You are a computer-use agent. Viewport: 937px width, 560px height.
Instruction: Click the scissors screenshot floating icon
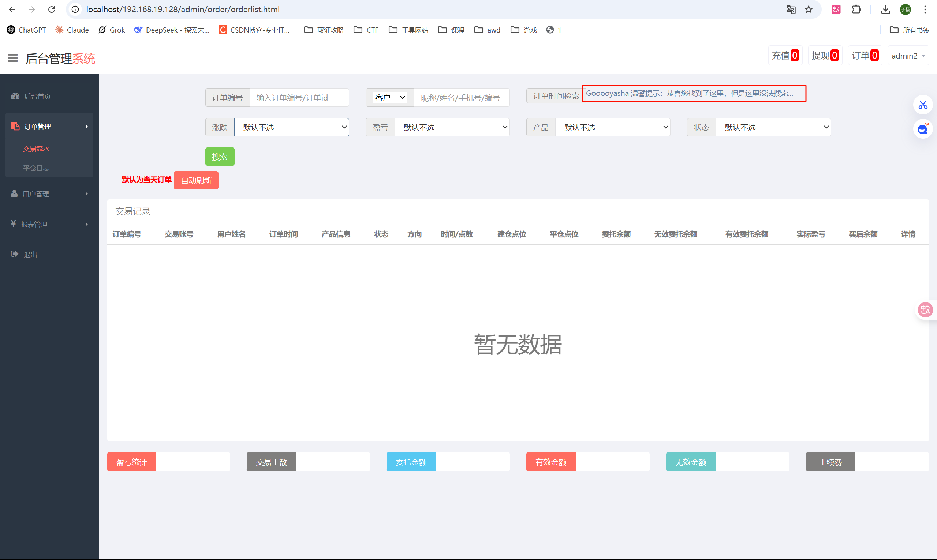click(x=923, y=105)
